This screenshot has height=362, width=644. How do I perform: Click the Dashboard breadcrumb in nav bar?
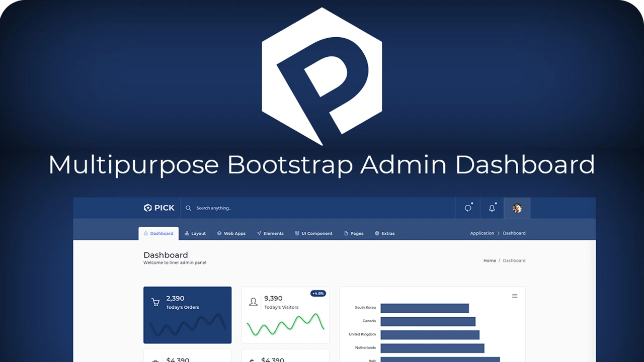pyautogui.click(x=514, y=233)
